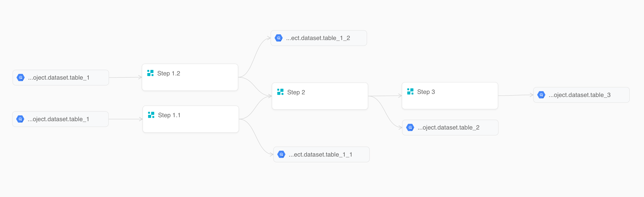Open the ...ect.dataset.table_1_1 node text
This screenshot has height=197, width=644.
click(x=320, y=154)
